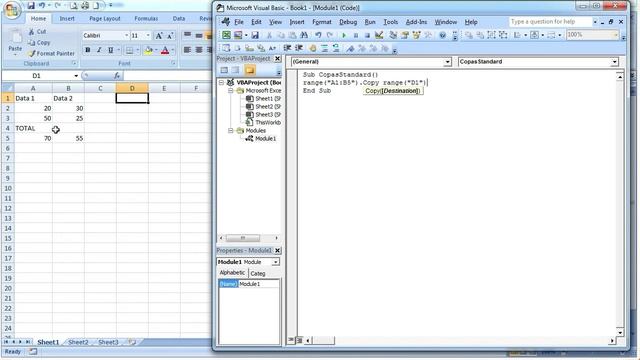640x360 pixels.
Task: Open the font size 11 dropdown
Action: point(148,36)
